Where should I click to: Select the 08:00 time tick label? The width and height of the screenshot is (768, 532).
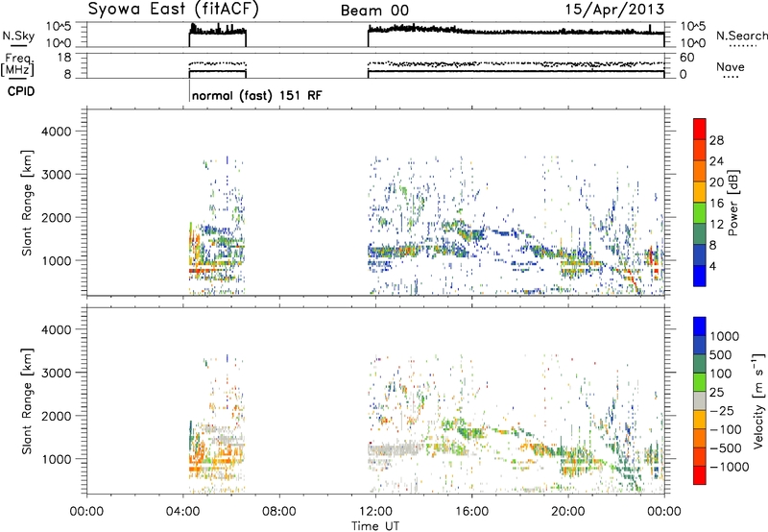[x=279, y=512]
